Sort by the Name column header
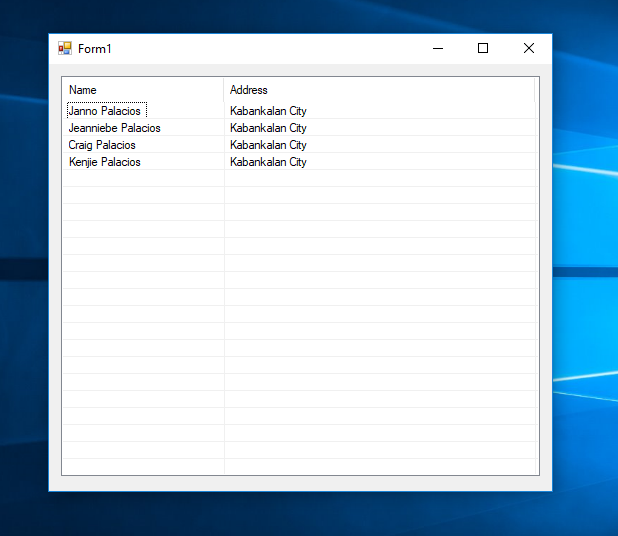 tap(143, 90)
